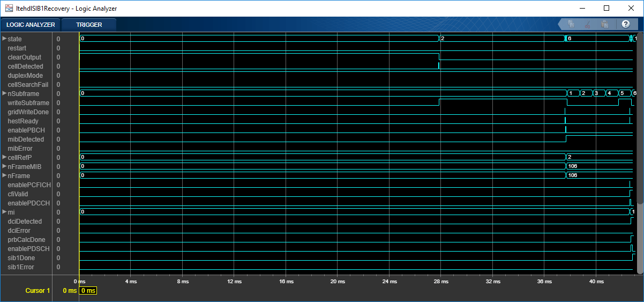Expand the state signal group
This screenshot has height=302, width=644.
coord(4,39)
